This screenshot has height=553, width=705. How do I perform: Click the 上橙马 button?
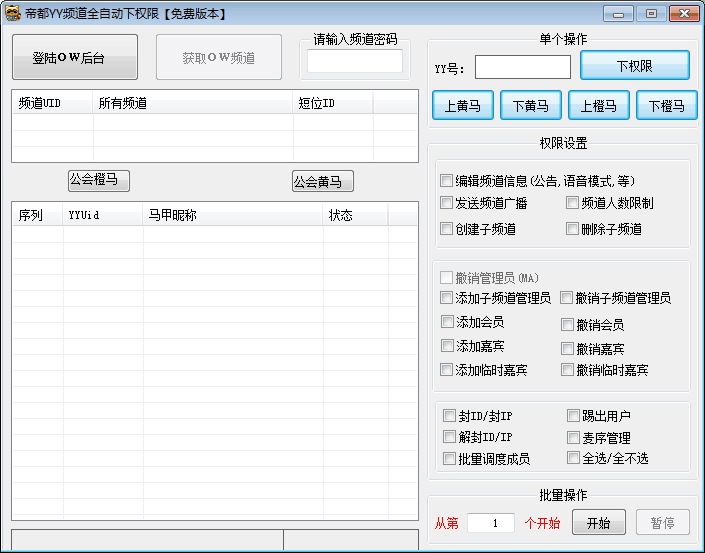click(x=598, y=105)
